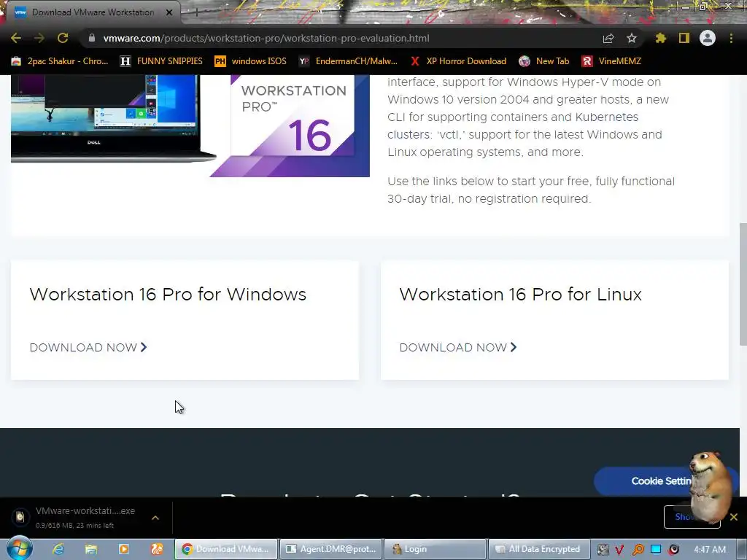Click the Workstation 16 Pro for Linux heading

pos(520,295)
